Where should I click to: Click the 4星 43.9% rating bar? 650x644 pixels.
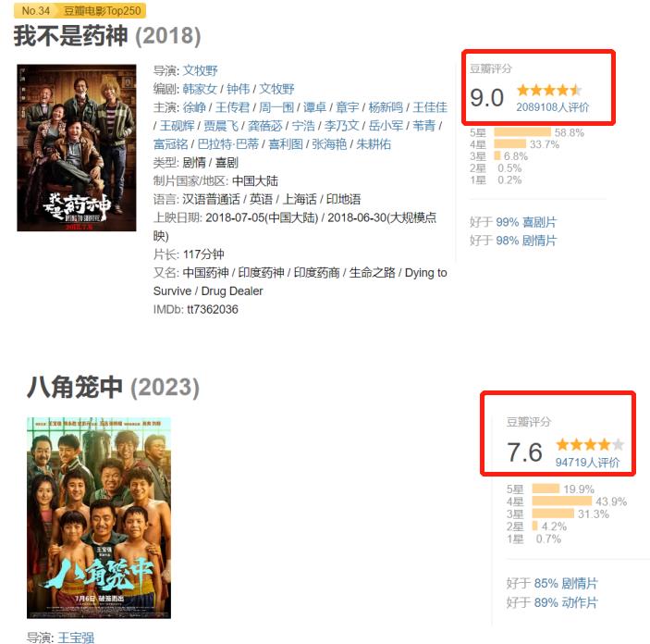click(x=562, y=502)
